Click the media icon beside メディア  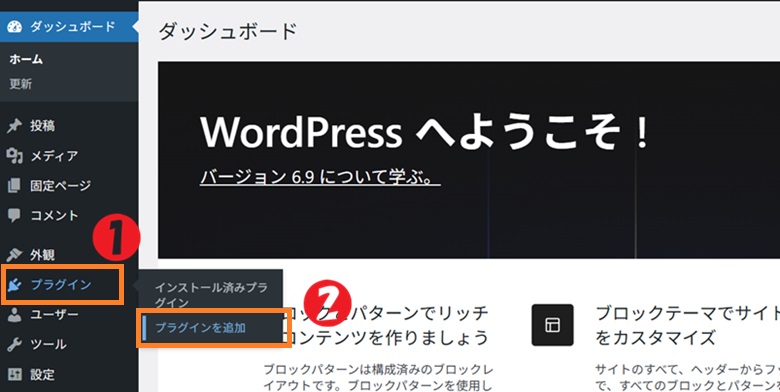pyautogui.click(x=14, y=156)
